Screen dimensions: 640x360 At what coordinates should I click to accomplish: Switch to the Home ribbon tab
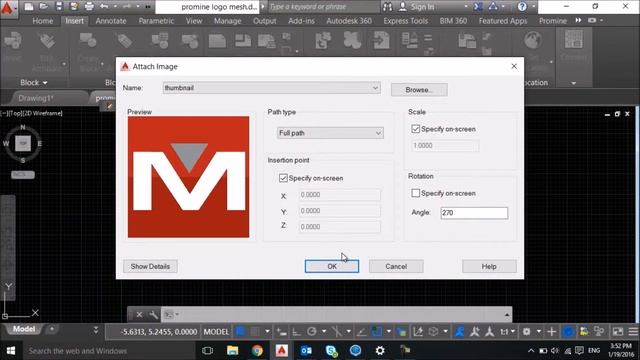coord(43,21)
